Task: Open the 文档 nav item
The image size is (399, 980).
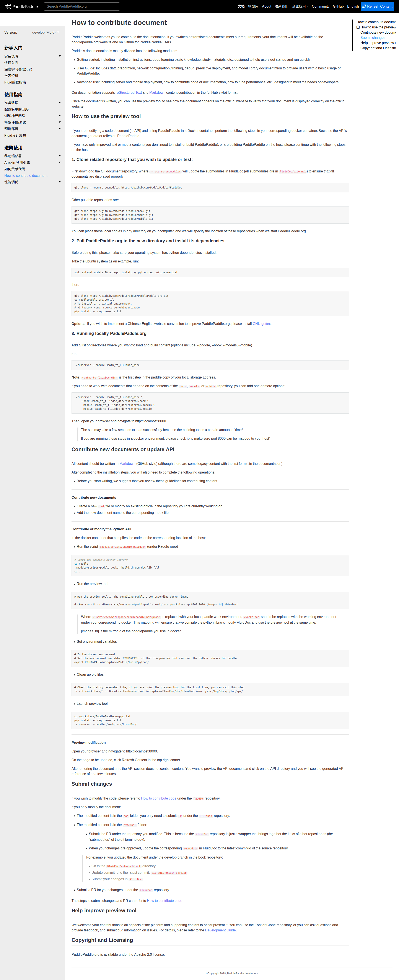Action: [241, 7]
